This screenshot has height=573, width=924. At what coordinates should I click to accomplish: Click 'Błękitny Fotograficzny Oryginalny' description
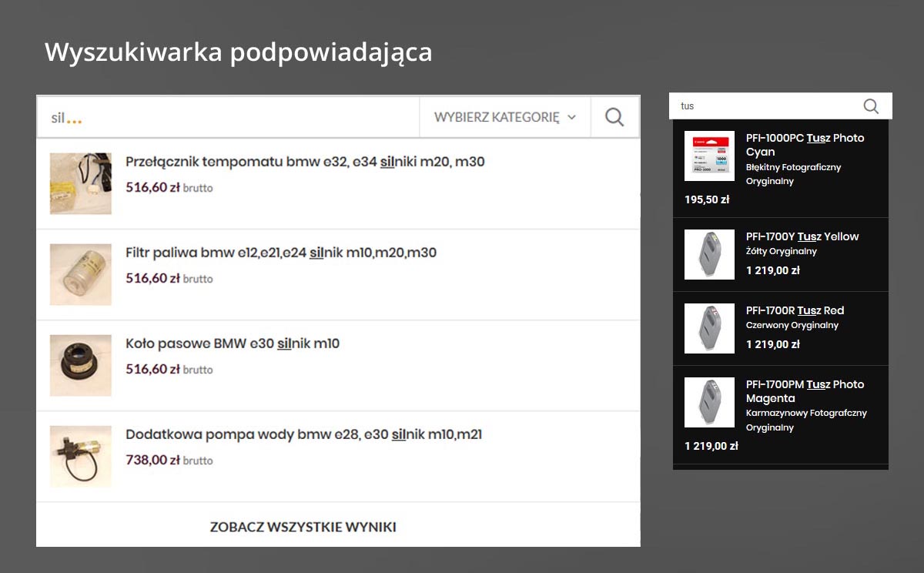point(793,174)
